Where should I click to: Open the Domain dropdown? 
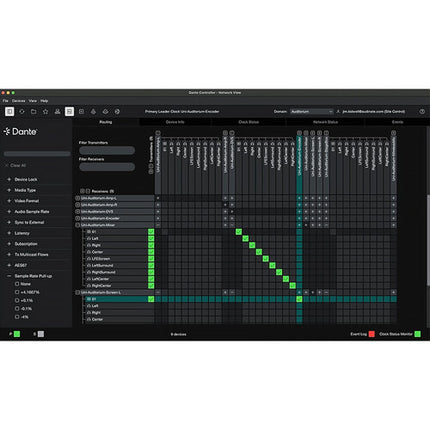[311, 112]
